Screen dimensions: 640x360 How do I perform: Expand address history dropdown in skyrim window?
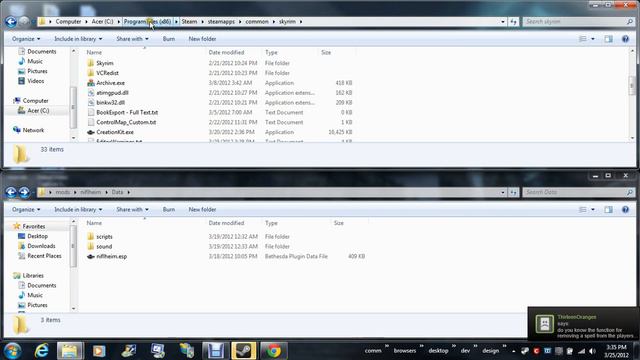[x=503, y=22]
